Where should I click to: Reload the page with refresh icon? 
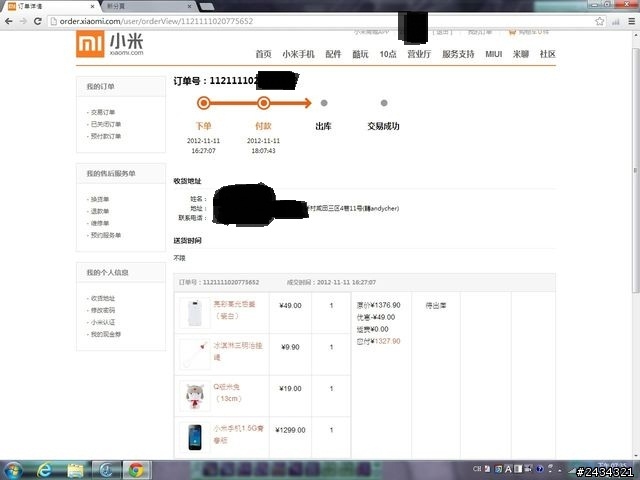[38, 21]
